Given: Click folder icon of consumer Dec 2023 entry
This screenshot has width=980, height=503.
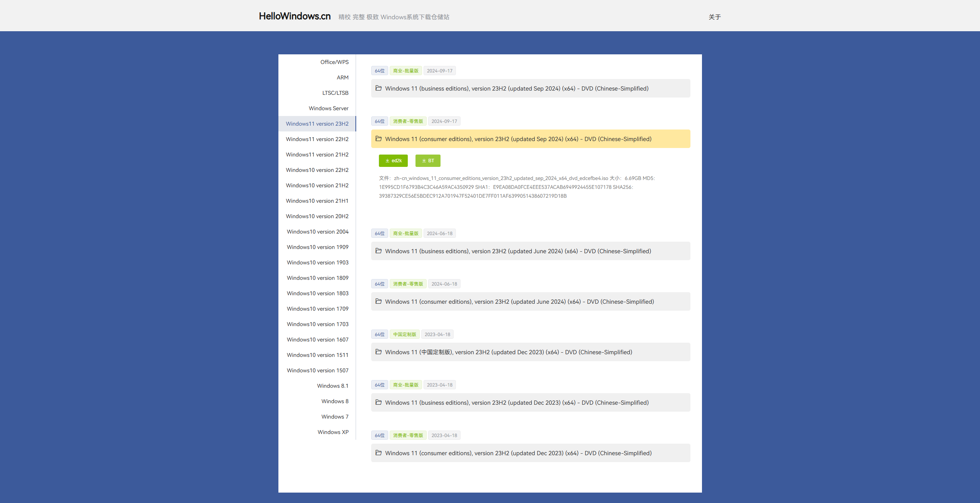Looking at the screenshot, I should [x=379, y=453].
